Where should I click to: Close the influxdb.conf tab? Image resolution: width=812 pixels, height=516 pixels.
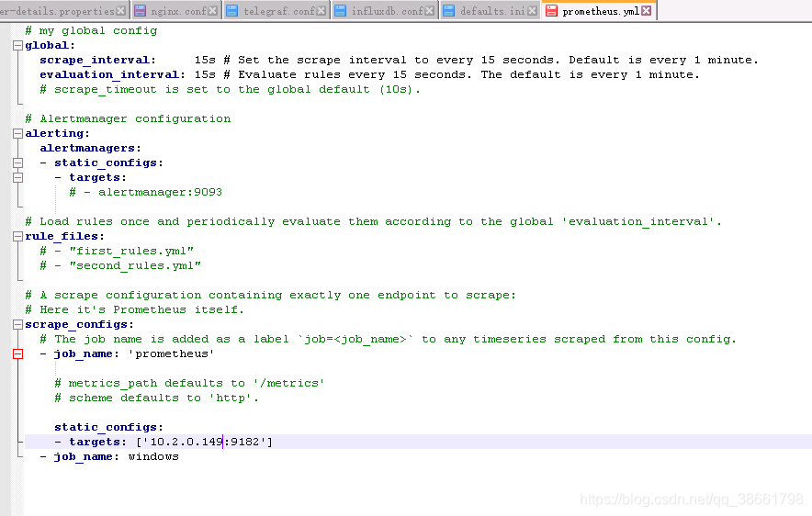click(x=429, y=11)
